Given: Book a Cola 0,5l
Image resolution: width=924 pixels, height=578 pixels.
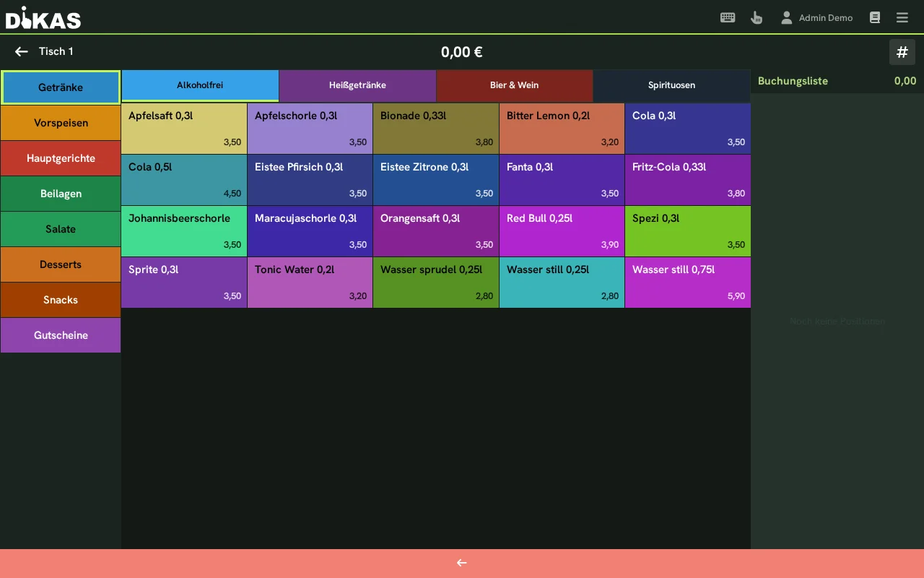Looking at the screenshot, I should (184, 180).
